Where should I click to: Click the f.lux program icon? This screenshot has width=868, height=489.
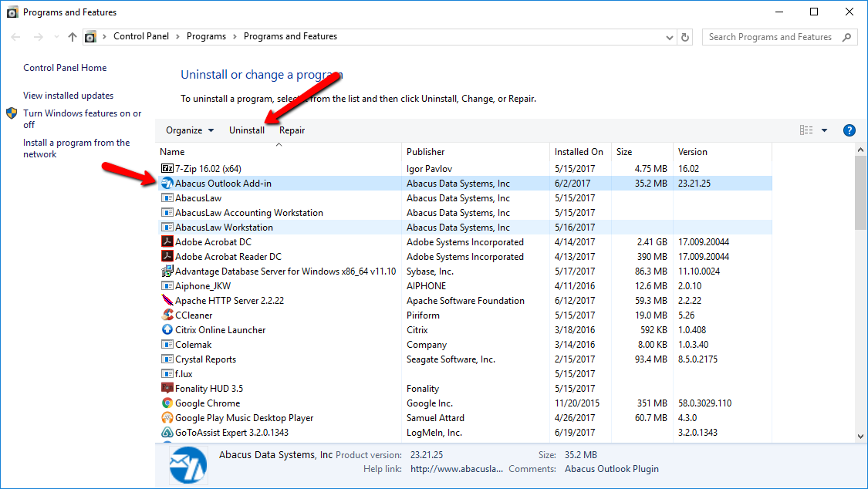[x=167, y=374]
